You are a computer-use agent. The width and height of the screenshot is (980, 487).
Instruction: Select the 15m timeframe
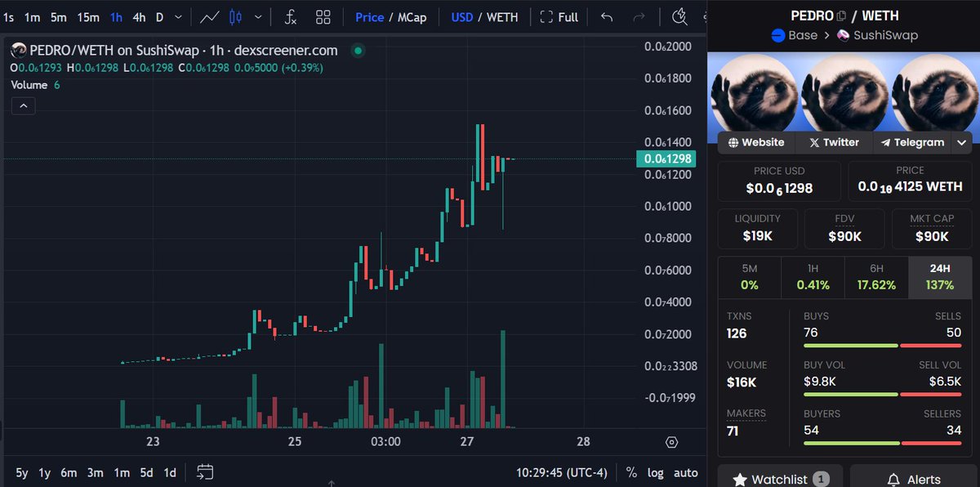88,16
